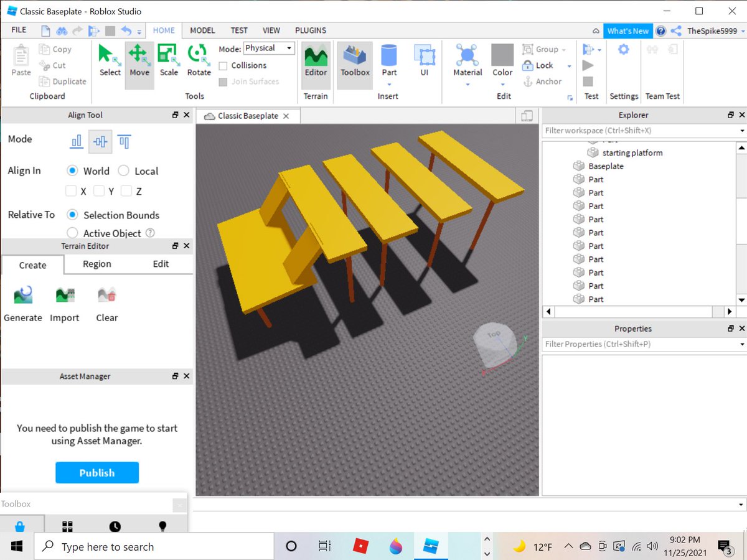The width and height of the screenshot is (747, 560).
Task: Select the align-to-center mode icon
Action: pos(100,142)
